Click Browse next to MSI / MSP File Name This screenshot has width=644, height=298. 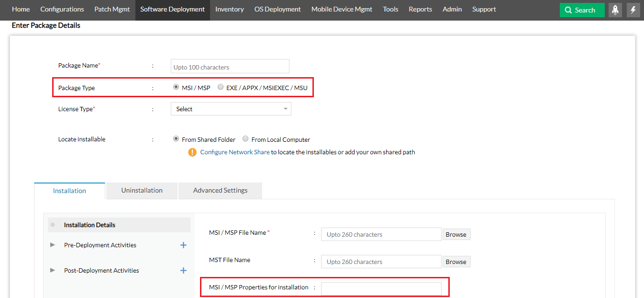(x=456, y=234)
